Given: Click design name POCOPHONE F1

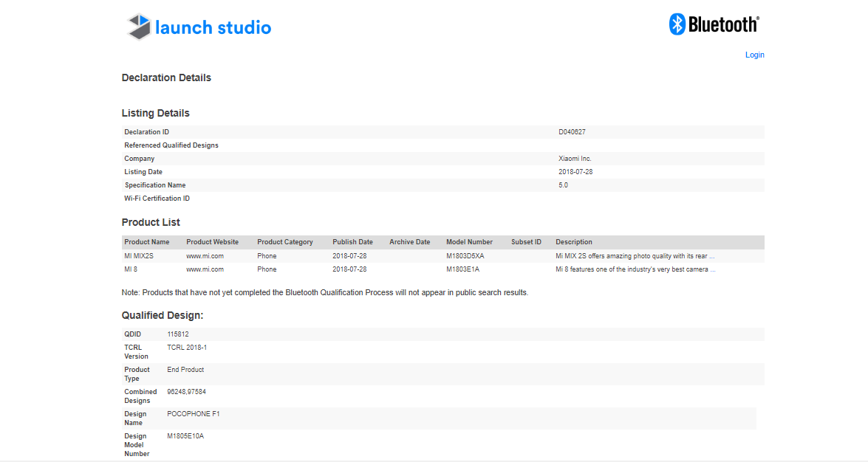Looking at the screenshot, I should pos(194,415).
